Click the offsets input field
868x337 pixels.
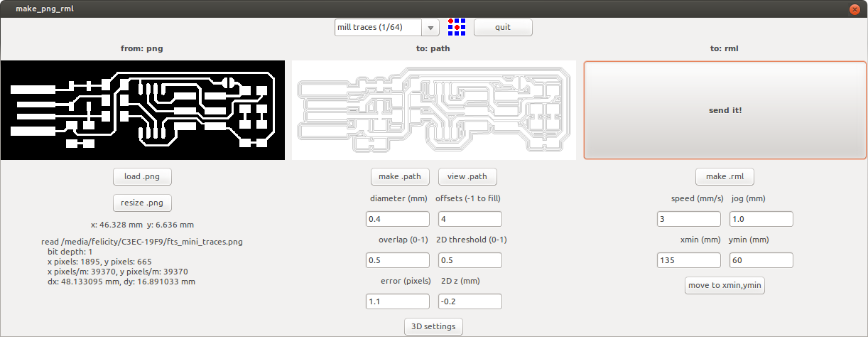click(470, 219)
